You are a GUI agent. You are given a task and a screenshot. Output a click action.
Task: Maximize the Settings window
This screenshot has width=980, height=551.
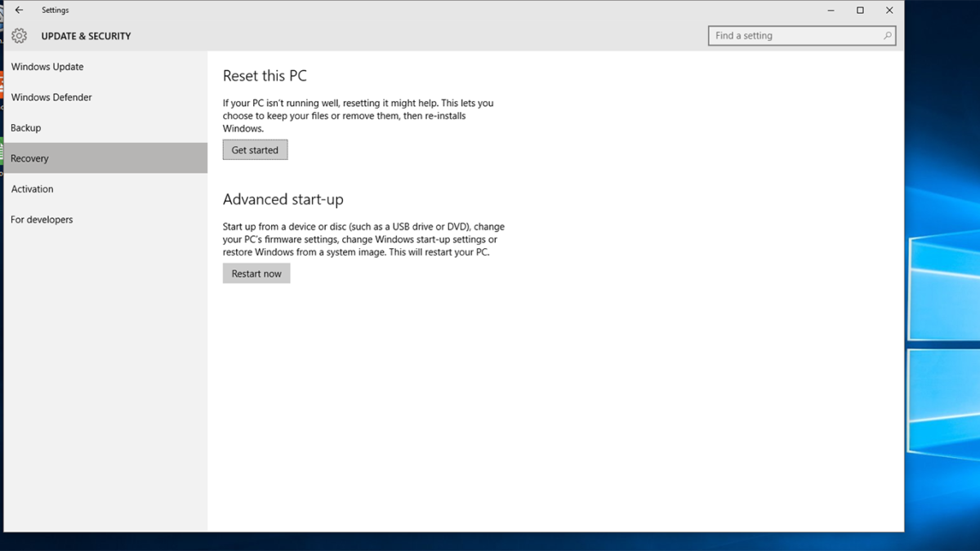point(860,10)
